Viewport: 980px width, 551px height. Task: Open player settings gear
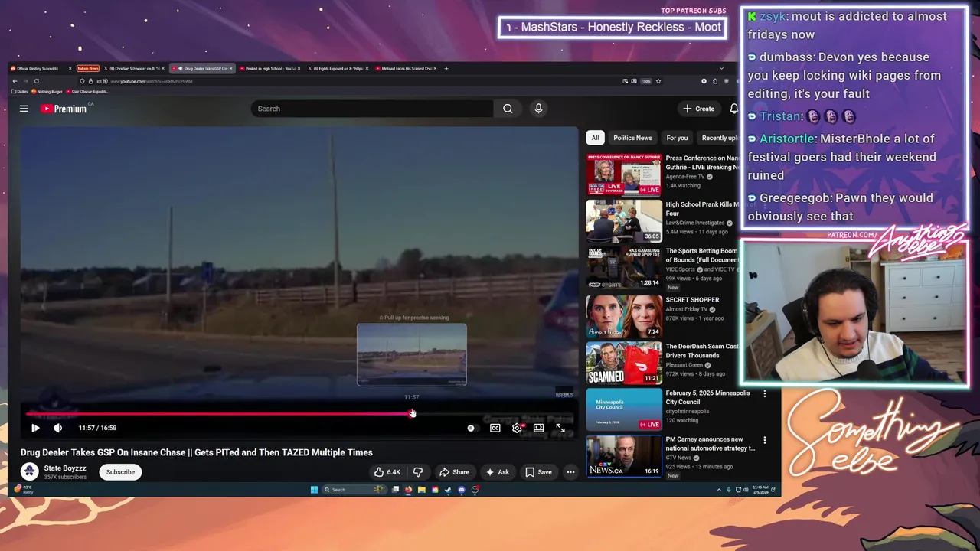(517, 429)
